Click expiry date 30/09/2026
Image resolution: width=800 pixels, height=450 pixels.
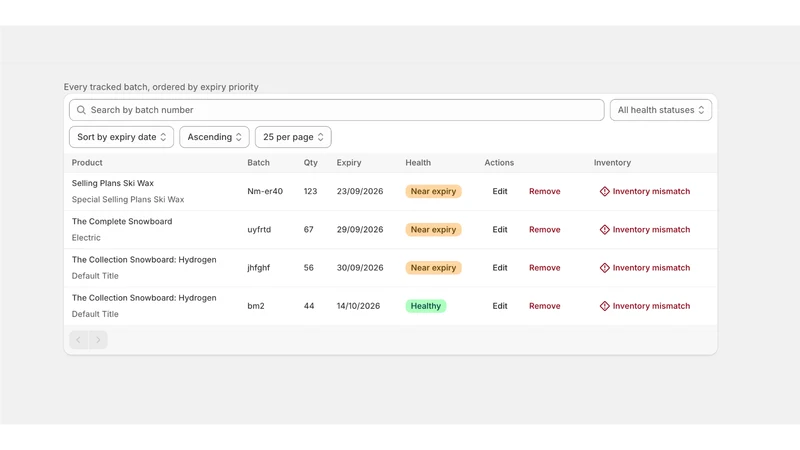point(360,268)
